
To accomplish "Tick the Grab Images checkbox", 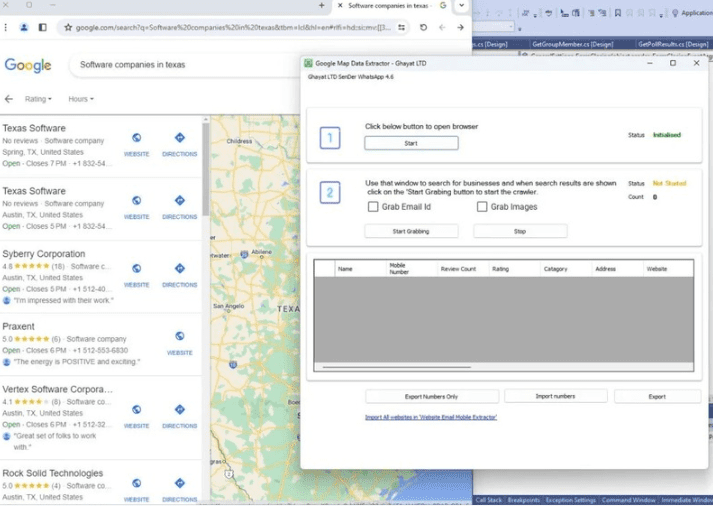I will (x=482, y=207).
